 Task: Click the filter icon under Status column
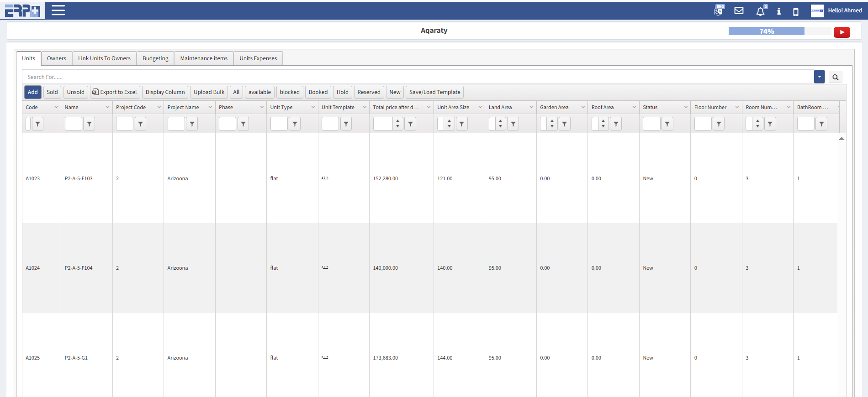pos(667,124)
